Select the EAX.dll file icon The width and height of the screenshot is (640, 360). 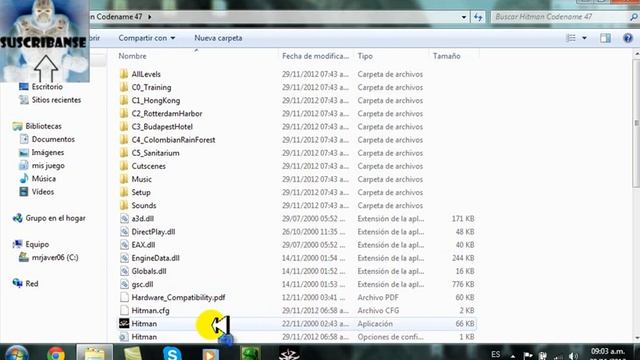pos(124,245)
